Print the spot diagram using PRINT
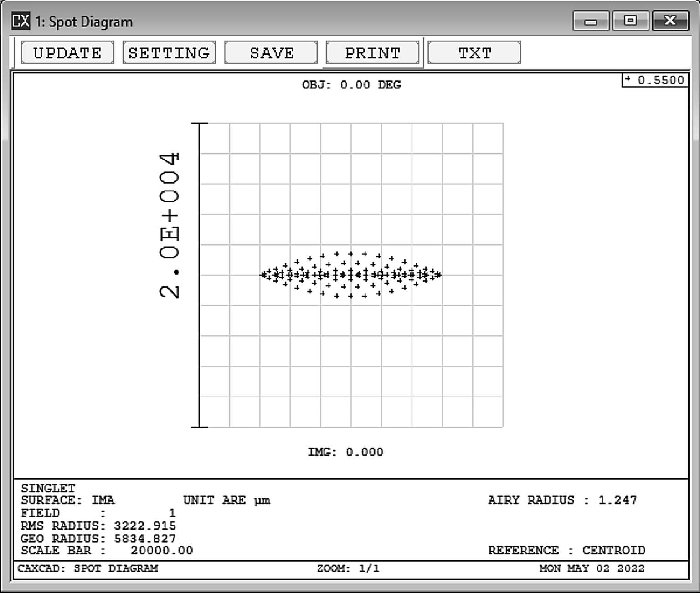This screenshot has height=593, width=700. [x=372, y=53]
